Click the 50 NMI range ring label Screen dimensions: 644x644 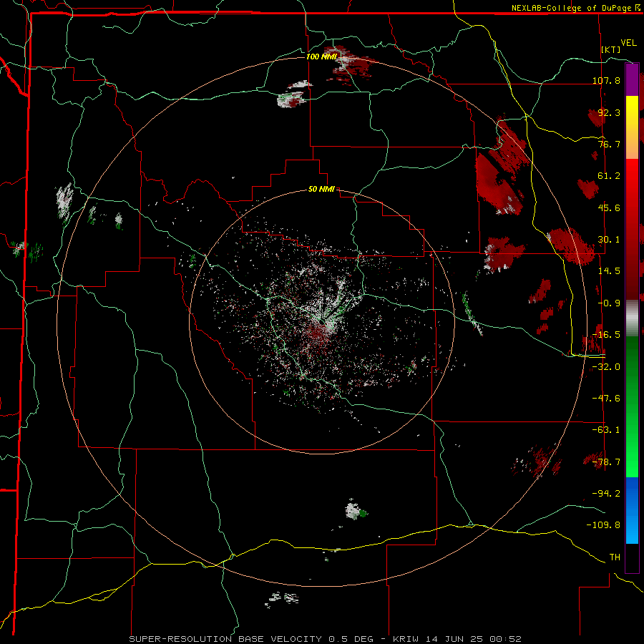pos(321,190)
